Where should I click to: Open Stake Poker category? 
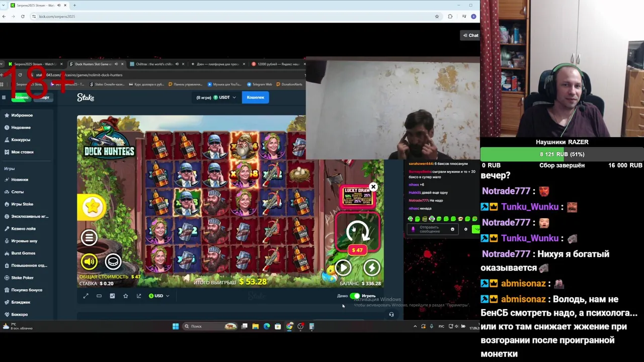22,278
